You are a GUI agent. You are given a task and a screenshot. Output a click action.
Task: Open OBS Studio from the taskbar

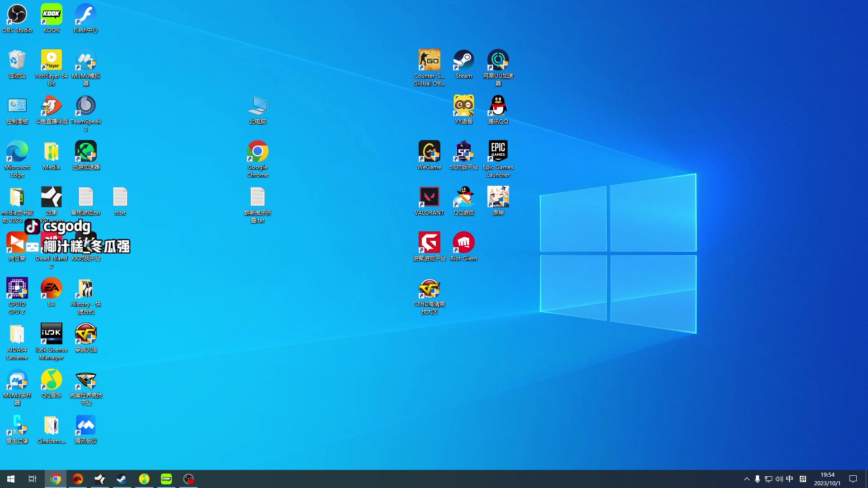189,479
